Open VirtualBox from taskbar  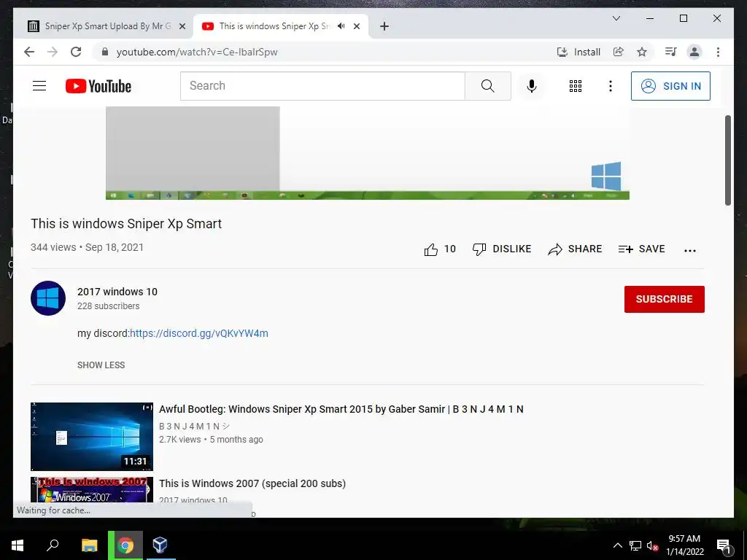point(160,545)
